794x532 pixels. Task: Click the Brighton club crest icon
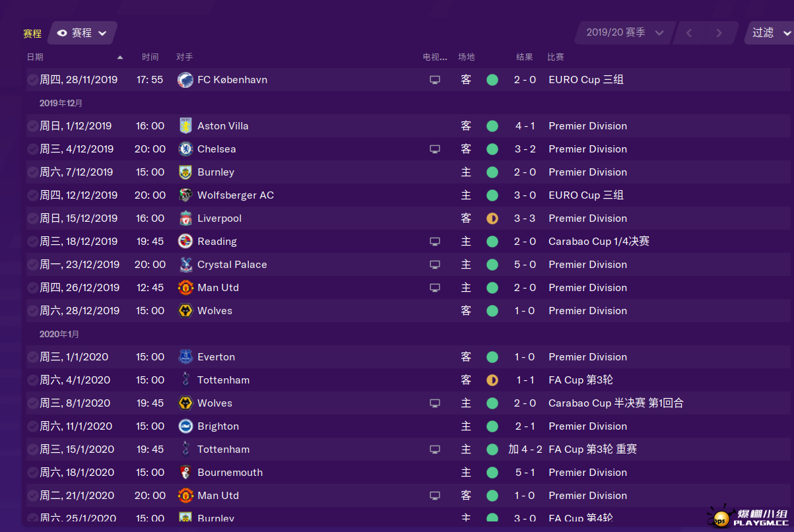(x=185, y=426)
